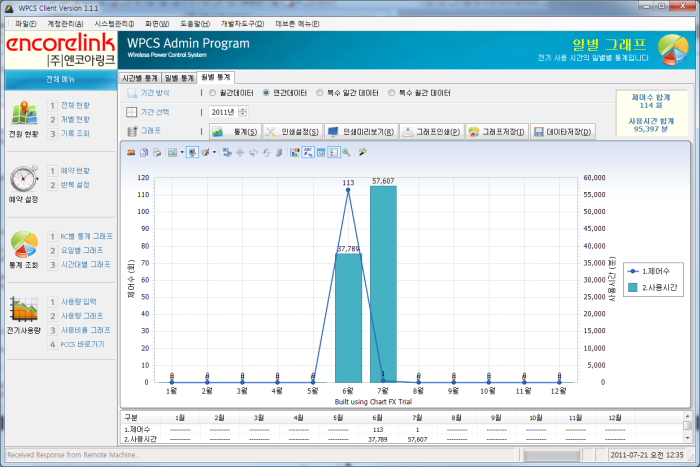The height and width of the screenshot is (467, 700).
Task: Select 복수 월간 데이터 radio button
Action: point(392,93)
